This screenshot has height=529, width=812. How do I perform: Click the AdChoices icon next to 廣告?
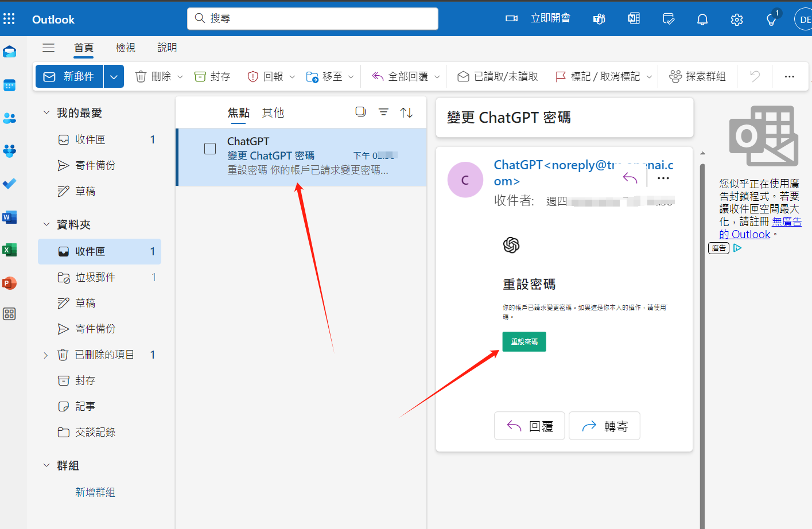pyautogui.click(x=737, y=248)
